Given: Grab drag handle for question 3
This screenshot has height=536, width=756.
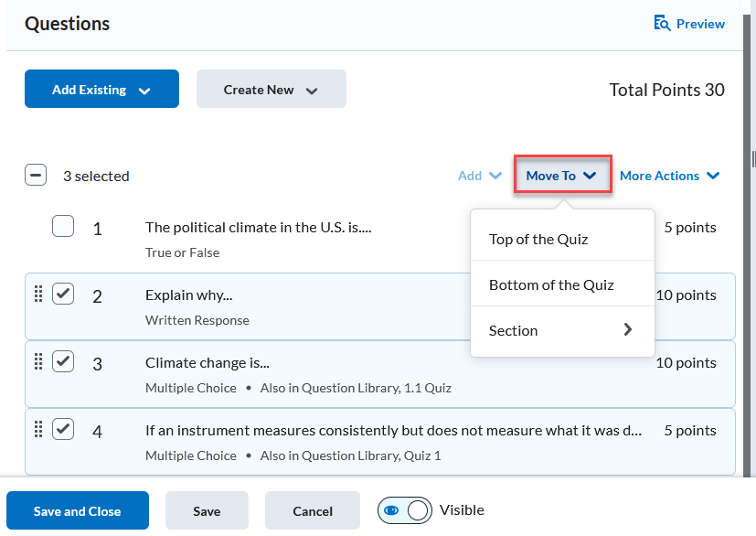Looking at the screenshot, I should 38,362.
